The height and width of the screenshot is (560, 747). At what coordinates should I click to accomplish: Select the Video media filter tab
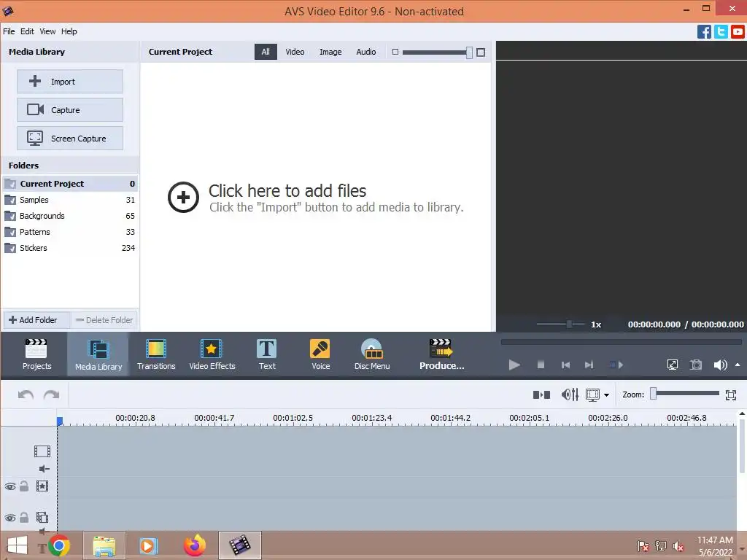pos(295,52)
